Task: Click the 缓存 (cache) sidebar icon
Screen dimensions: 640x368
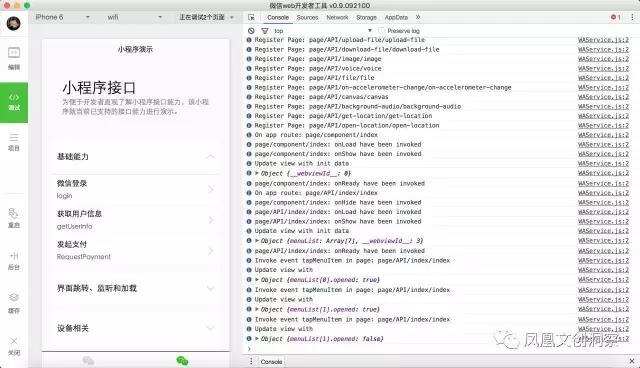Action: point(14,304)
